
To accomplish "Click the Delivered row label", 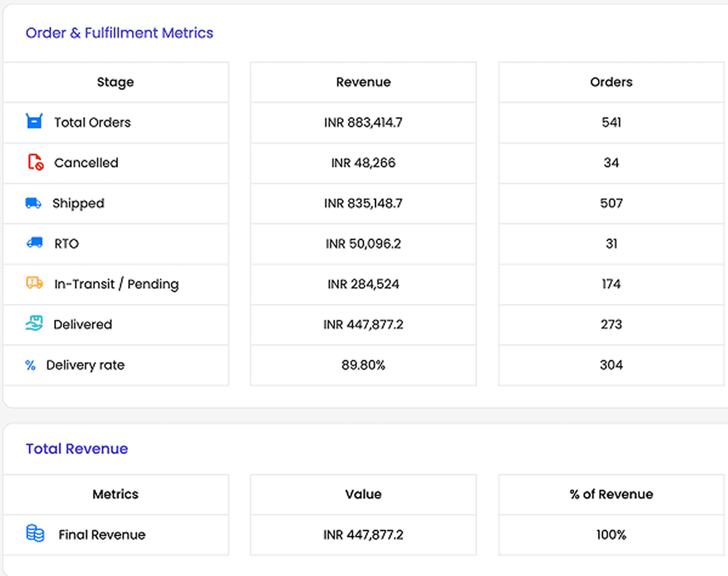I will coord(83,324).
